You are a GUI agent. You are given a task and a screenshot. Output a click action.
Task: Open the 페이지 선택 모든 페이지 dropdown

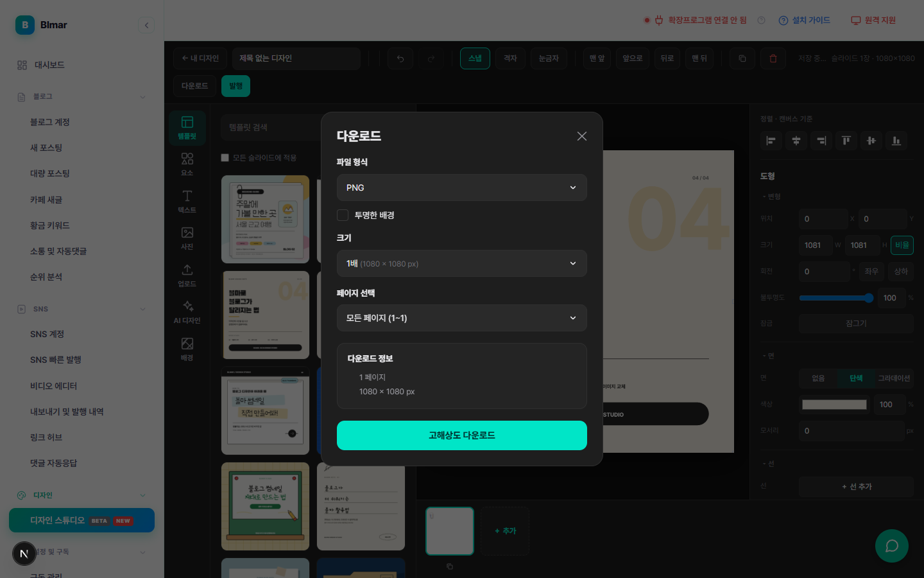[x=461, y=318]
